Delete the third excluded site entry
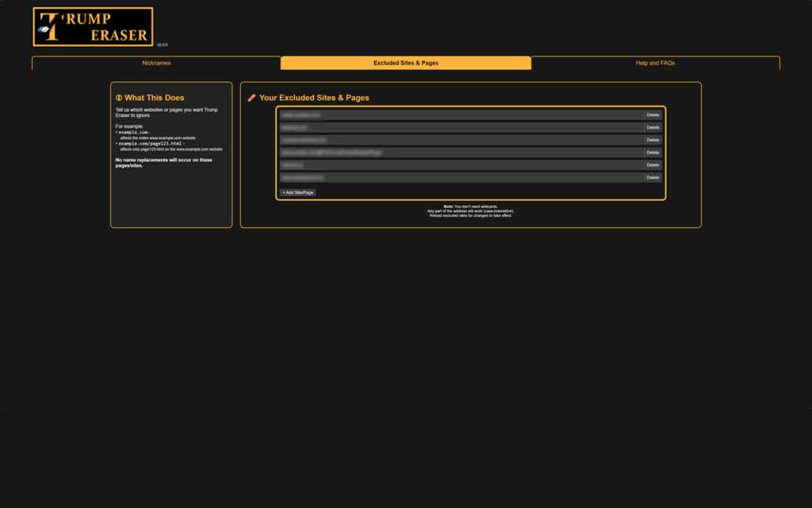Viewport: 812px width, 508px height. tap(653, 140)
